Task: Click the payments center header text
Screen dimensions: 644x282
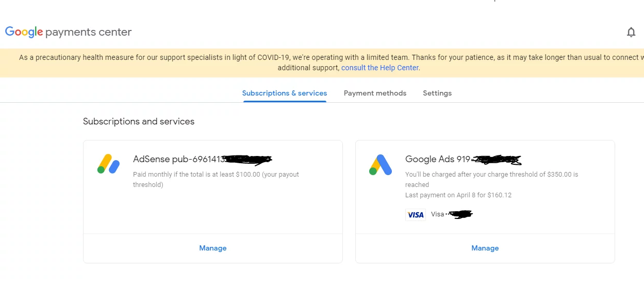Action: pos(89,32)
